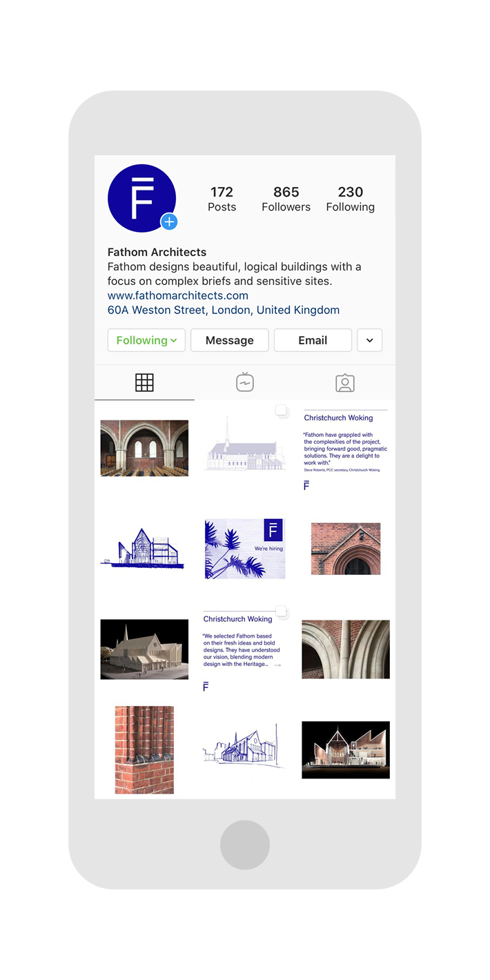Click the Message button
Image resolution: width=490 pixels, height=980 pixels.
(x=230, y=340)
